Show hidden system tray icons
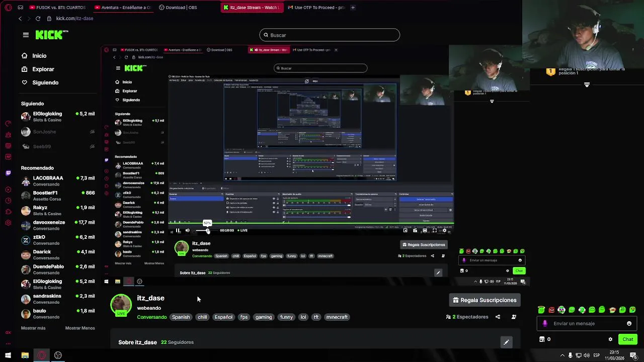 coord(562,355)
